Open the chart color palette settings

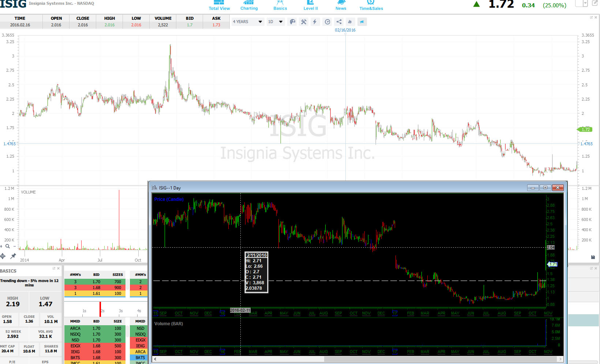coord(292,22)
